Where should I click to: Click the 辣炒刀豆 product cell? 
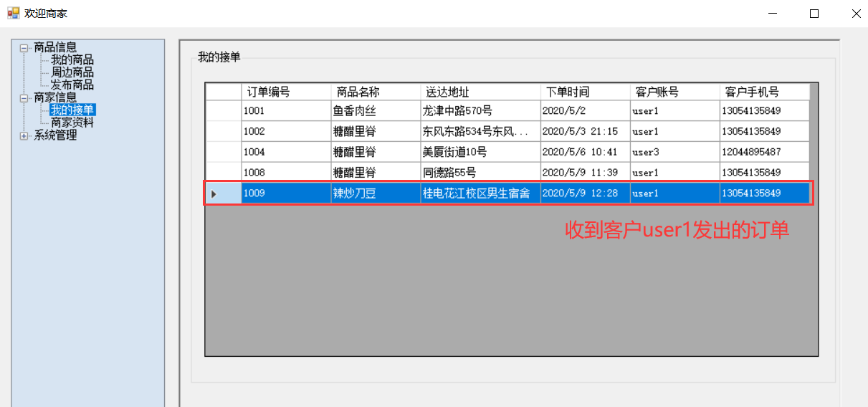[x=376, y=193]
